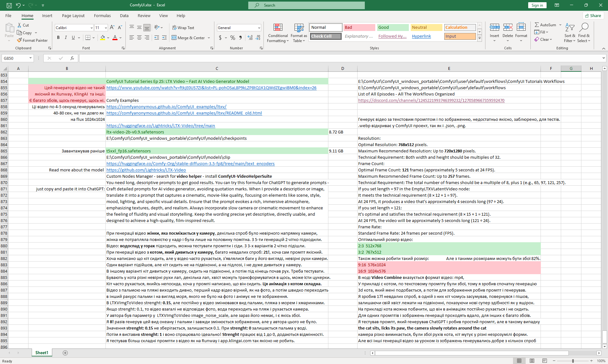
Task: Click the Merge & Center icon
Action: 174,38
